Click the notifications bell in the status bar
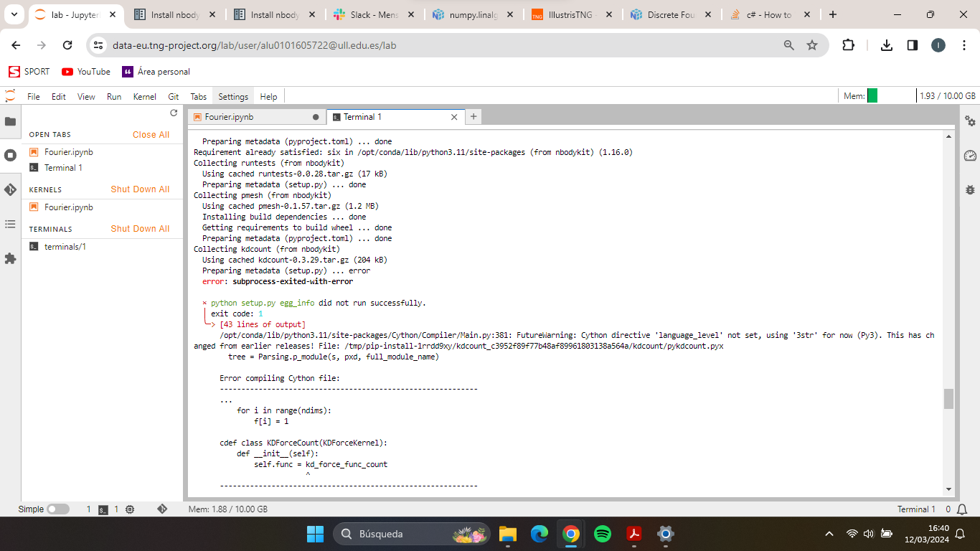Image resolution: width=980 pixels, height=551 pixels. click(x=963, y=509)
